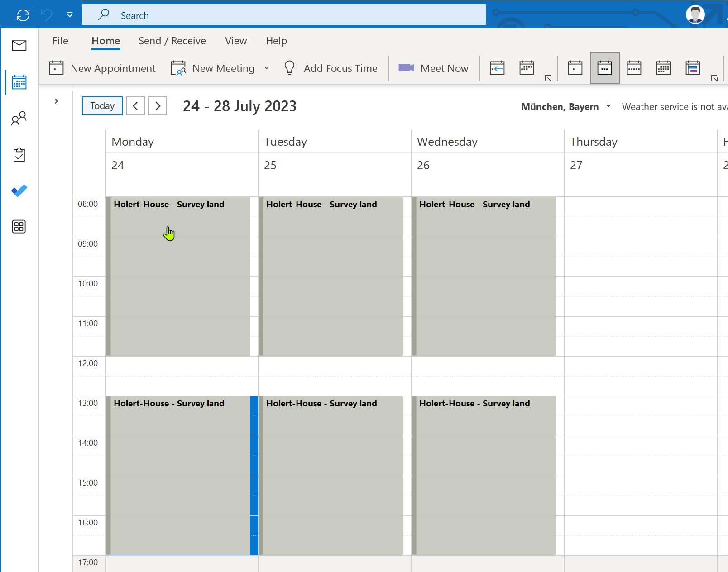Viewport: 728px width, 572px height.
Task: Select Wednesday morning Survey land appointment
Action: 484,276
